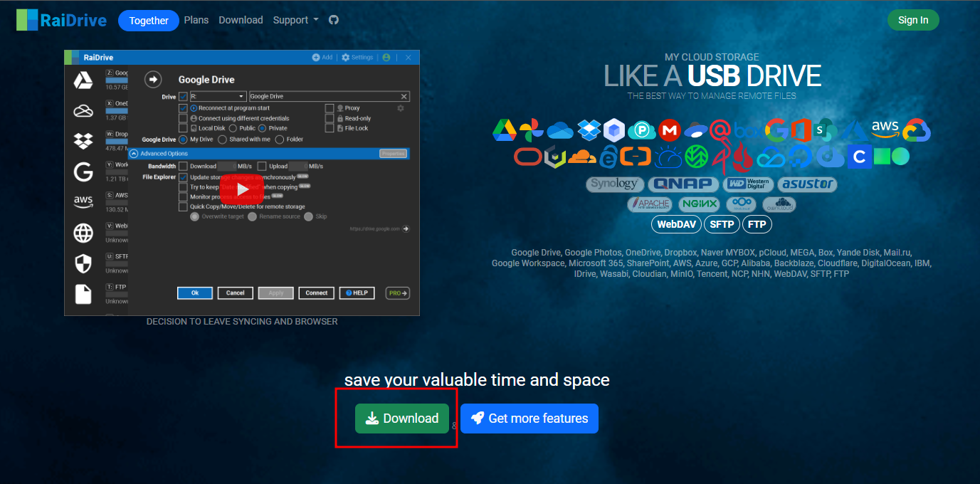Click the Wasabi green leaf circle icon

[696, 156]
